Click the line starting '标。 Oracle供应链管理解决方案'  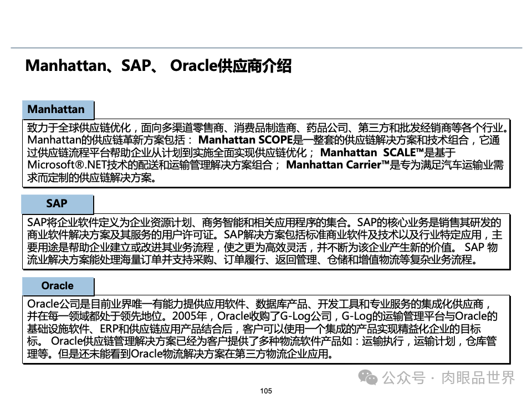pos(262,341)
